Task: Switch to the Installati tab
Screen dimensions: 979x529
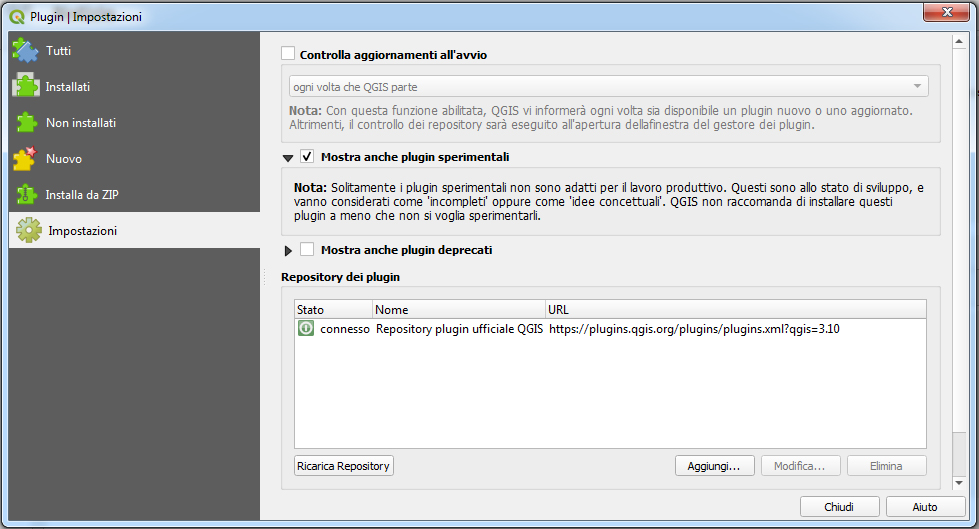Action: [134, 86]
